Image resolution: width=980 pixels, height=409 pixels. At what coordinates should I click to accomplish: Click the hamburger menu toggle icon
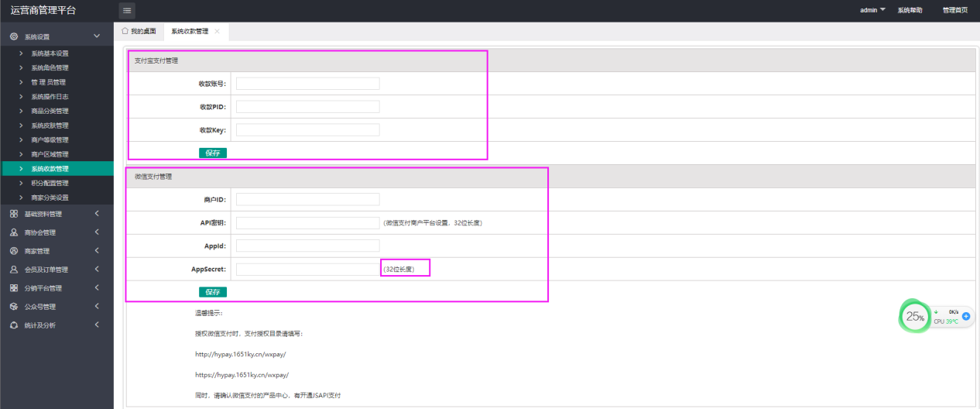click(x=127, y=10)
